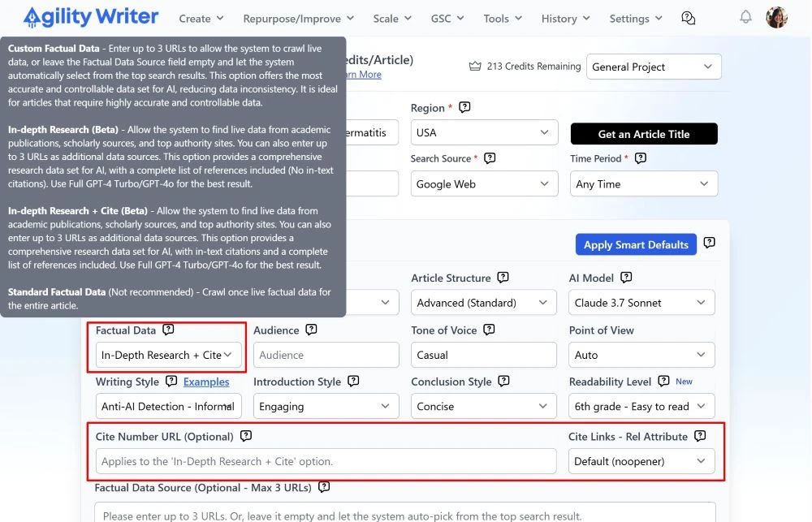Screen dimensions: 812x522
Task: Open the Repurpose/Improve menu
Action: [298, 19]
